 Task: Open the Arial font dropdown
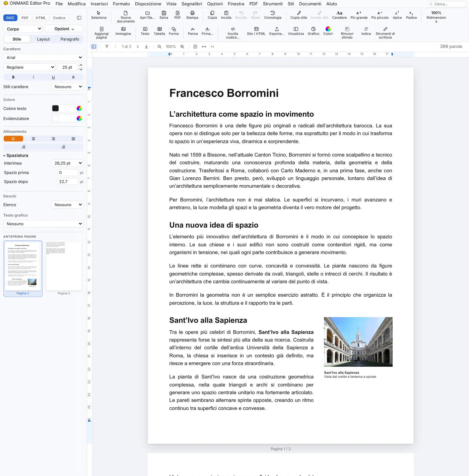tap(43, 58)
